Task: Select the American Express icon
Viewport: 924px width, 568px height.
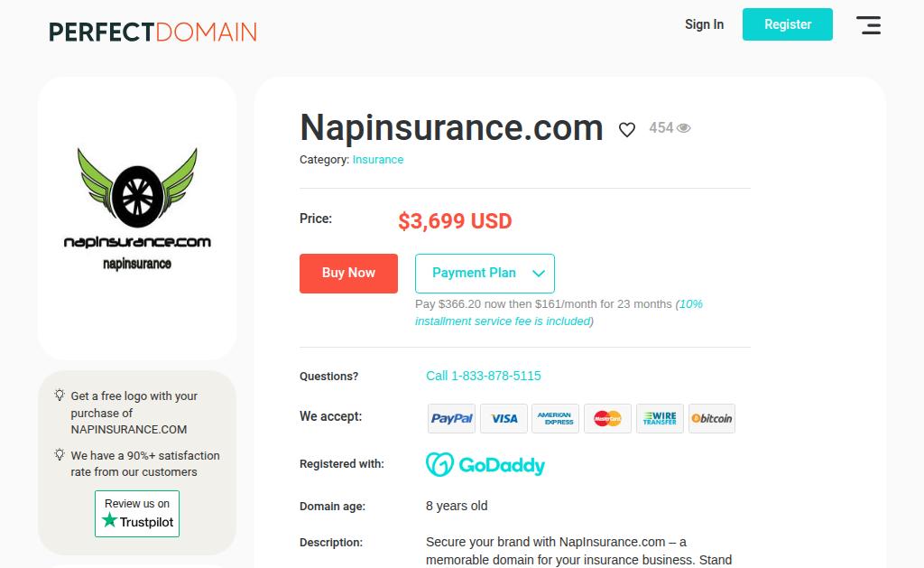Action: [x=555, y=419]
